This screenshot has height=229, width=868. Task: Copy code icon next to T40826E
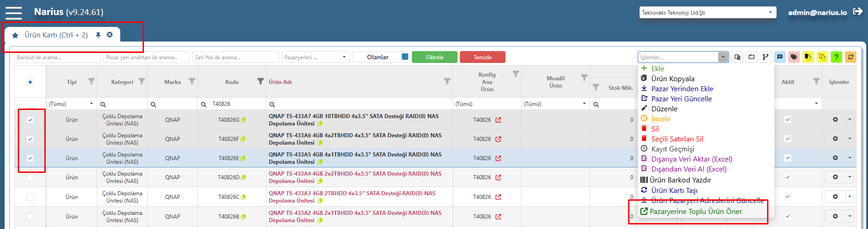click(x=243, y=158)
